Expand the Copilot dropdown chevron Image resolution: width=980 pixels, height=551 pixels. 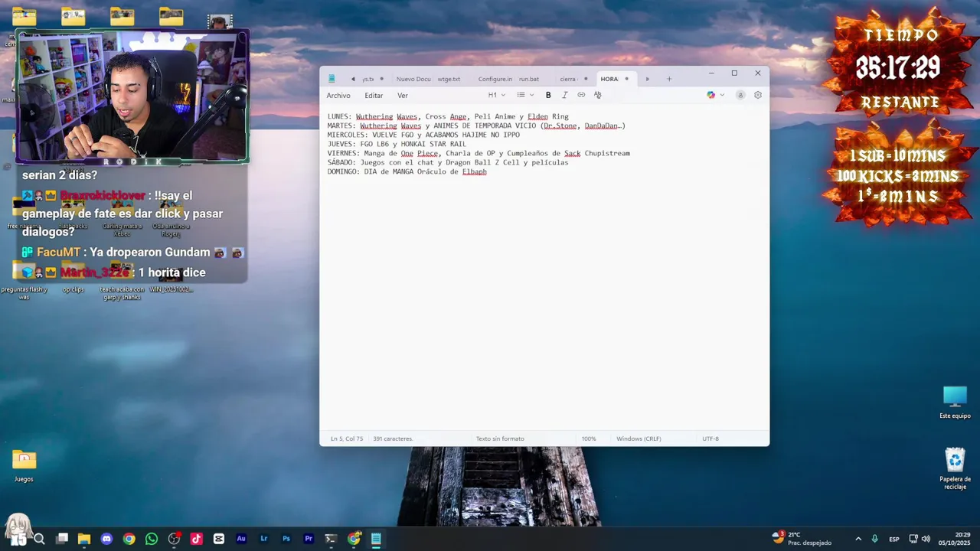tap(722, 95)
